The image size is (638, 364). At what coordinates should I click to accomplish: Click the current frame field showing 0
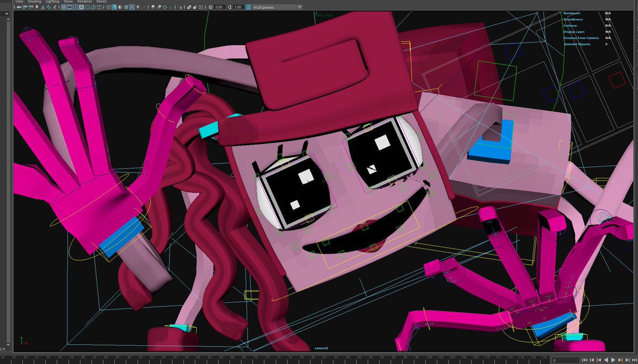pyautogui.click(x=566, y=360)
